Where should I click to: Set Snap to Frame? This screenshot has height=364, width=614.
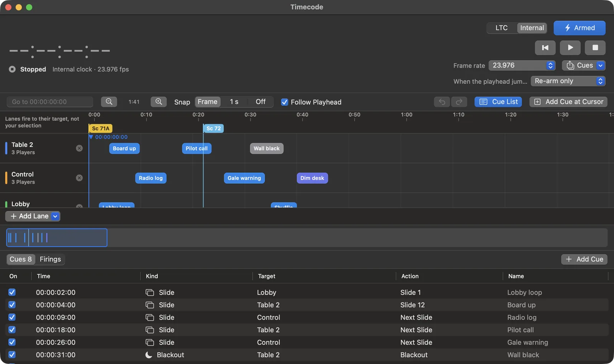point(208,102)
